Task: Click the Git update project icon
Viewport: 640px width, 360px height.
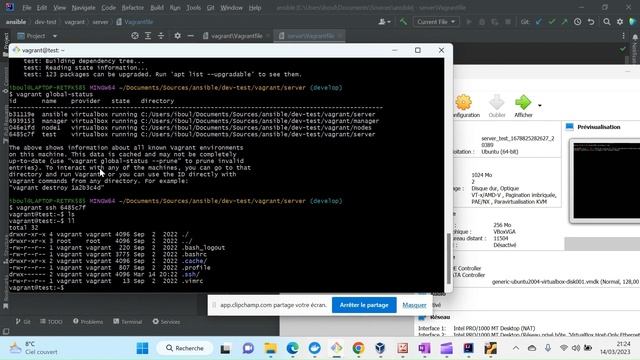Action: pos(539,22)
